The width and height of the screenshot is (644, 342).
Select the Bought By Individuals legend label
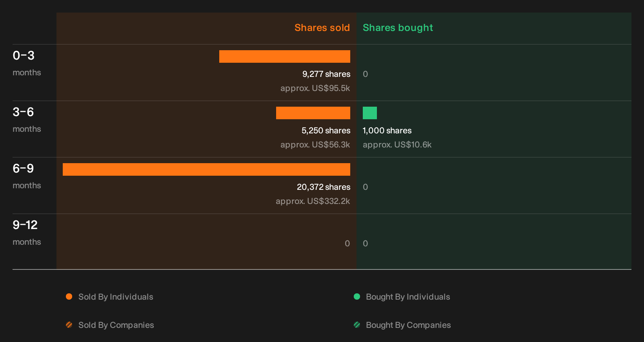(x=408, y=297)
